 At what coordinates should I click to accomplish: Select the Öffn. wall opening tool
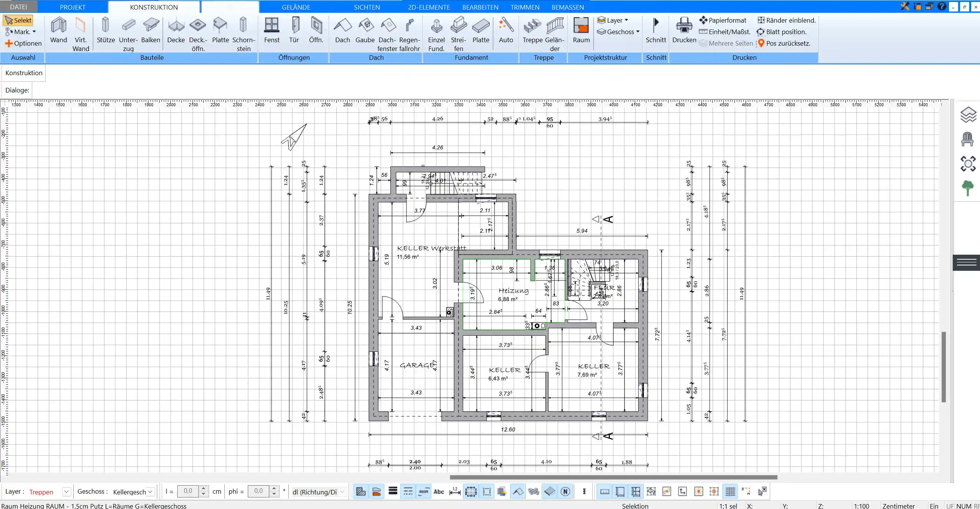tap(316, 31)
